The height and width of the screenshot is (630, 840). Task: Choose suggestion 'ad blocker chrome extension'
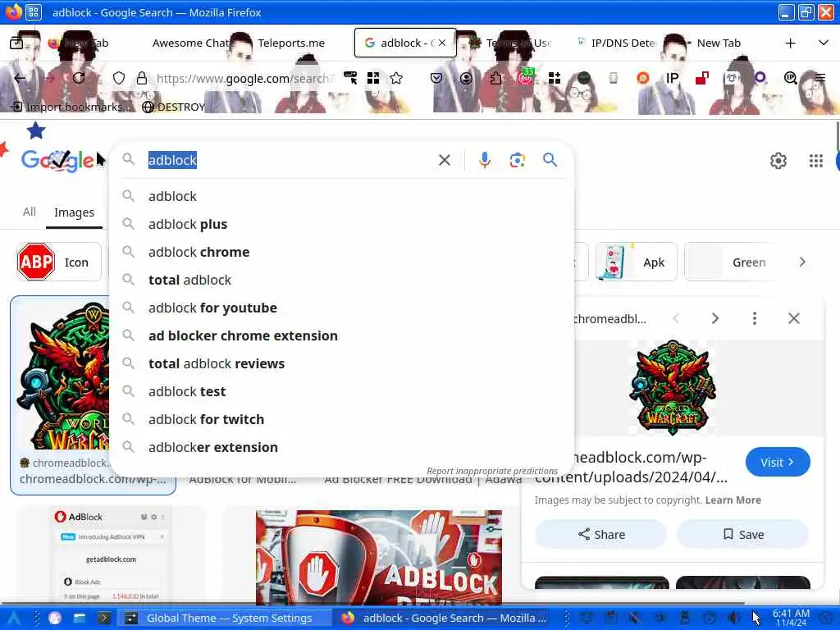pos(342,336)
